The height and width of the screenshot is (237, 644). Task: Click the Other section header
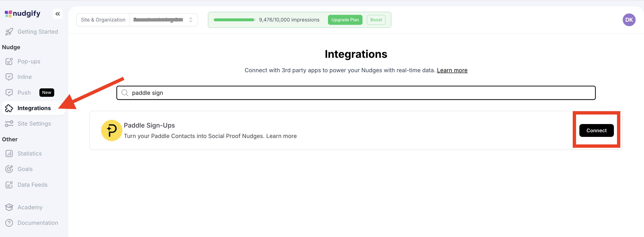pyautogui.click(x=10, y=139)
